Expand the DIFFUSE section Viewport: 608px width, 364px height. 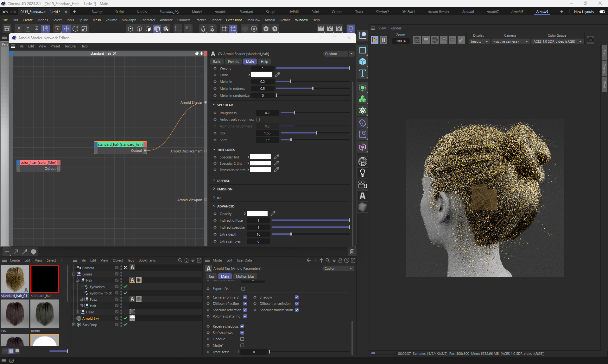click(223, 181)
